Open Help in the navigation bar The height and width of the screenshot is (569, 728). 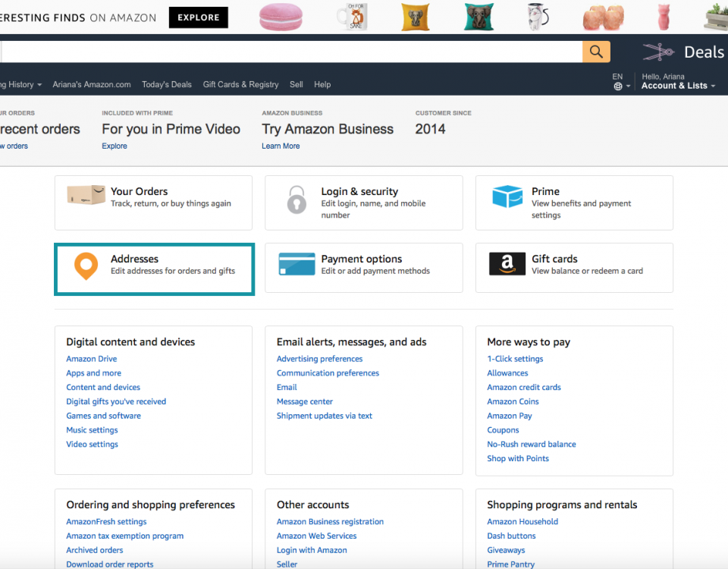(x=322, y=84)
